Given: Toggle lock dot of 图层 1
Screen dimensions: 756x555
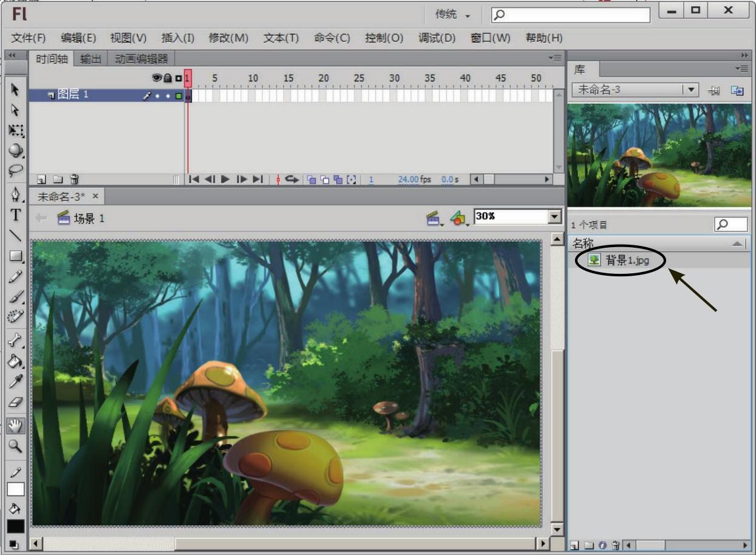Looking at the screenshot, I should point(168,96).
